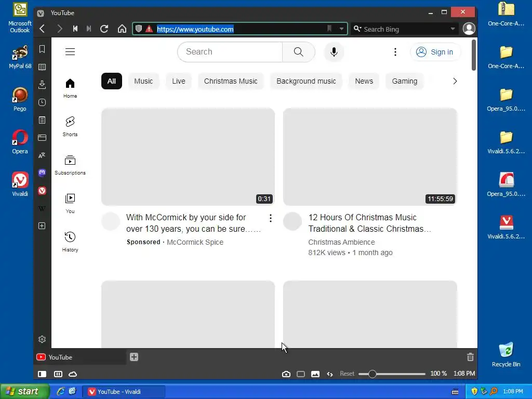Viewport: 532px width, 399px height.
Task: Open the YouTube hamburger guide menu
Action: coord(70,51)
